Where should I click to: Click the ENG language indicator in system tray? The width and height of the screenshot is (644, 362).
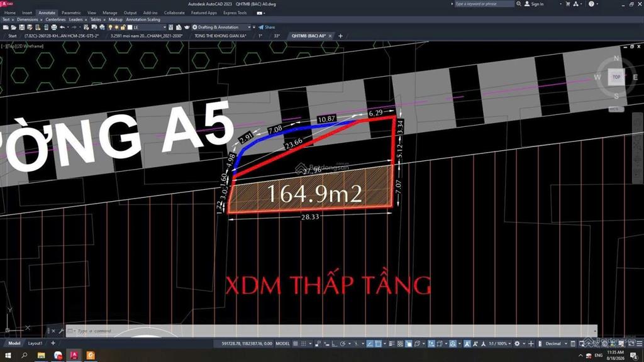[x=599, y=356]
